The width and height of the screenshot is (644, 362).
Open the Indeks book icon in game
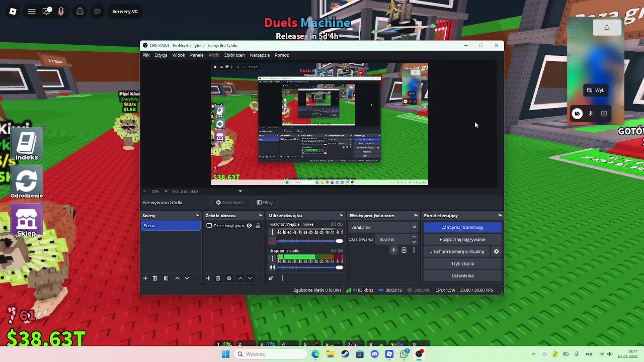pyautogui.click(x=27, y=143)
